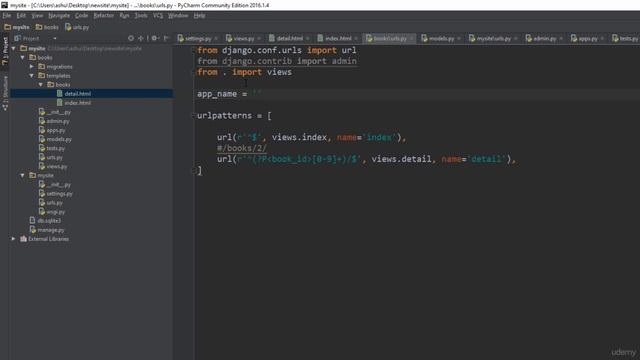Select the migrations folder in tree
The width and height of the screenshot is (640, 360).
point(55,67)
